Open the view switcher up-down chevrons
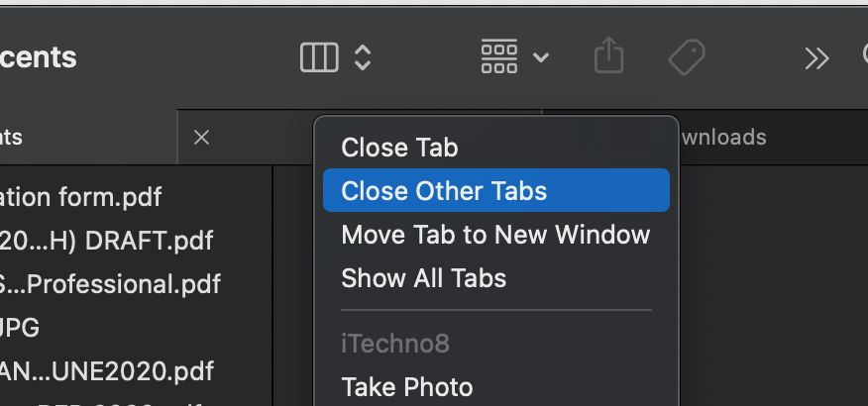Screen dimensions: 868x406 [363, 57]
